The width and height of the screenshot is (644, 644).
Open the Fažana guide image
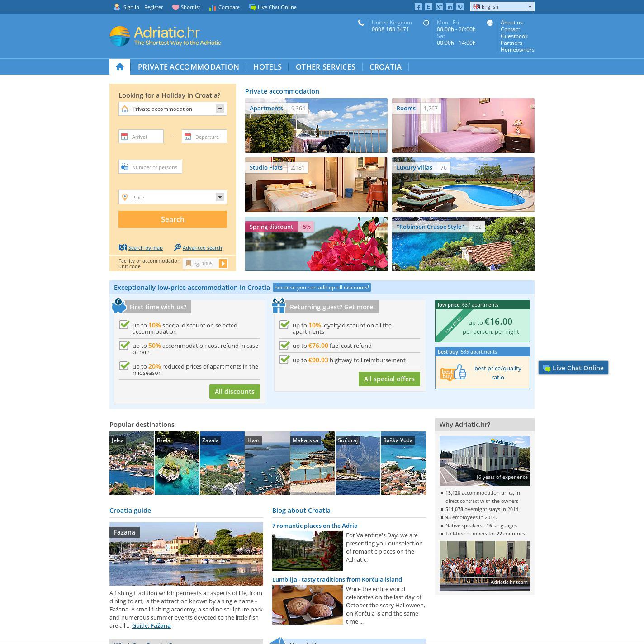(186, 554)
